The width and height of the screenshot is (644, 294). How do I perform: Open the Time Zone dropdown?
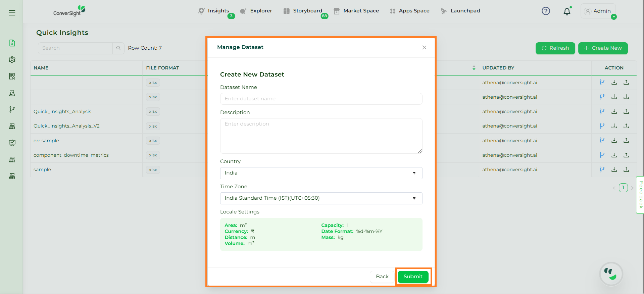[321, 198]
